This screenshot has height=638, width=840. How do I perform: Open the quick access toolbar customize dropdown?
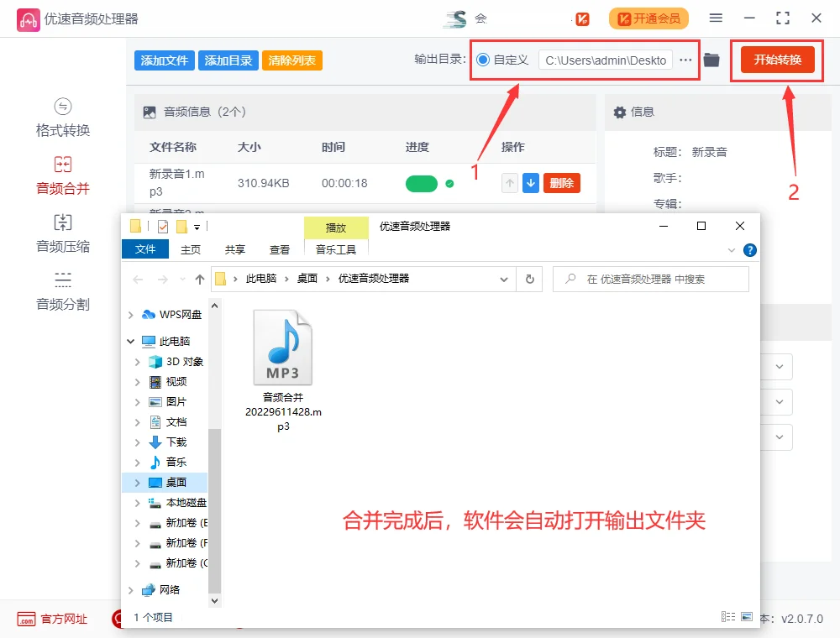point(197,227)
